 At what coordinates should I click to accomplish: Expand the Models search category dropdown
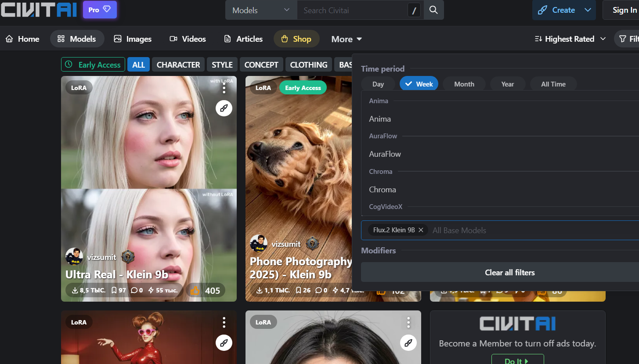[x=261, y=10]
